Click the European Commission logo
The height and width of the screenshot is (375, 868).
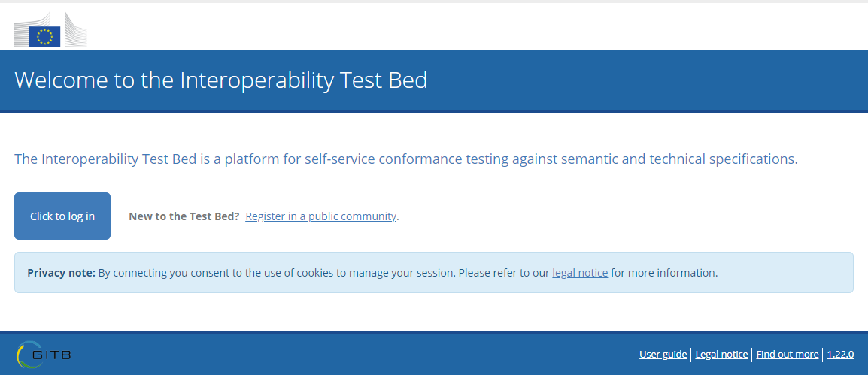[x=50, y=30]
